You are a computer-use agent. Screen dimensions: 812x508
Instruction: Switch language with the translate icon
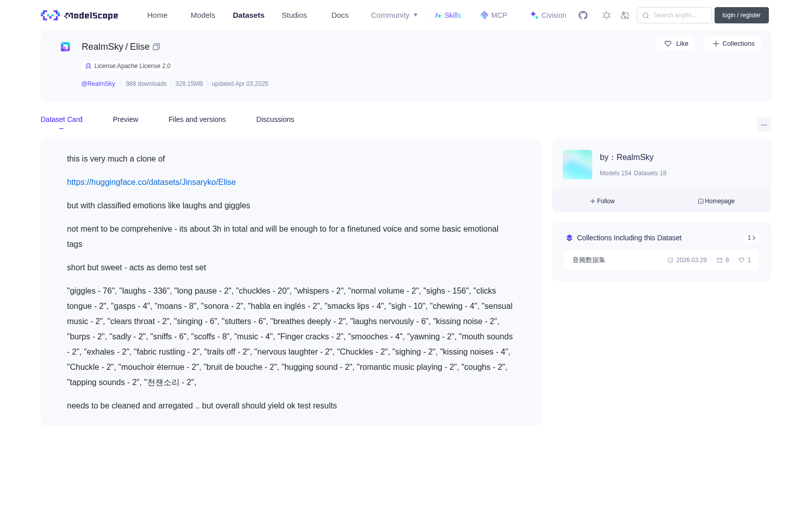click(625, 15)
